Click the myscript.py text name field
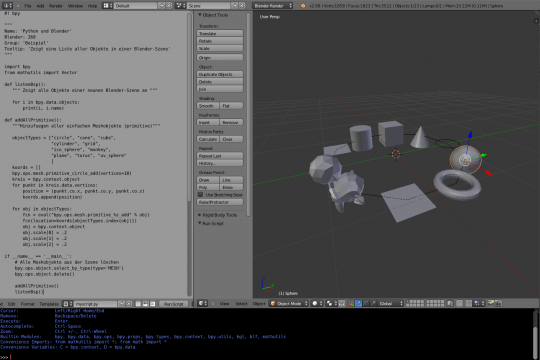The width and height of the screenshot is (540, 360). pos(95,304)
